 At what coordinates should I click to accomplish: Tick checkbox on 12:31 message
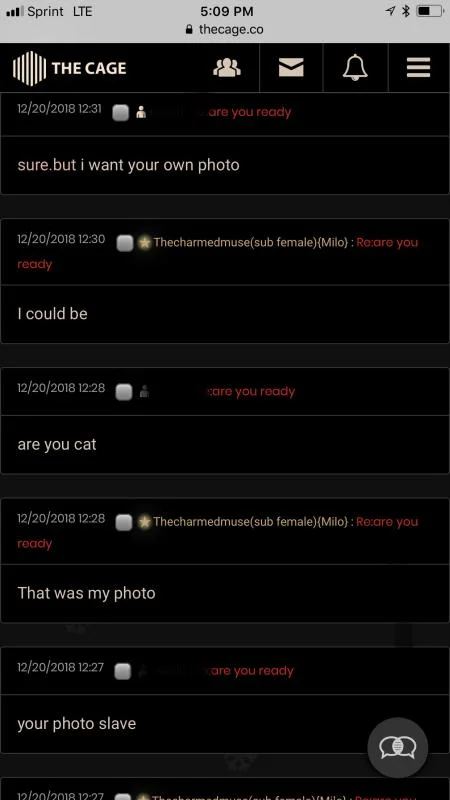coord(120,113)
